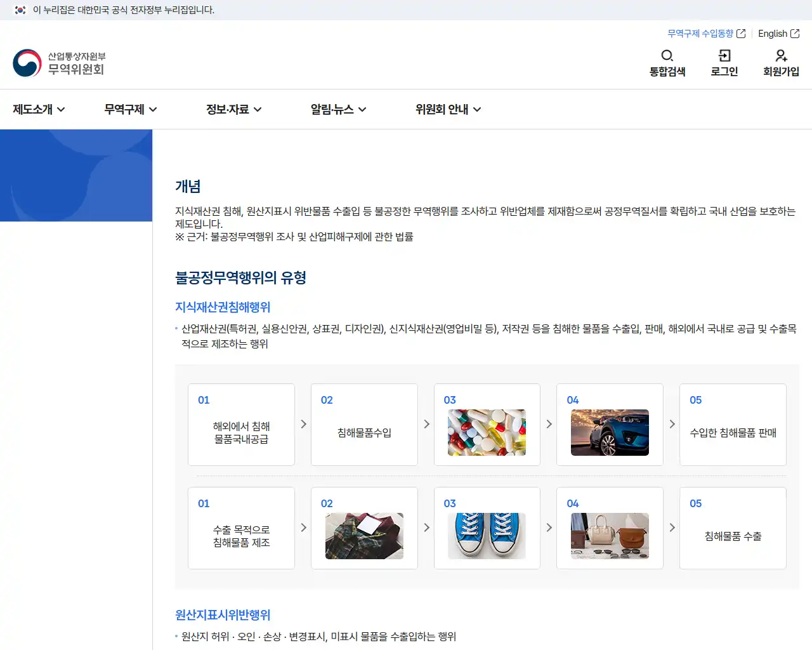Expand chevron next to 정보·자료
The image size is (812, 650).
258,109
